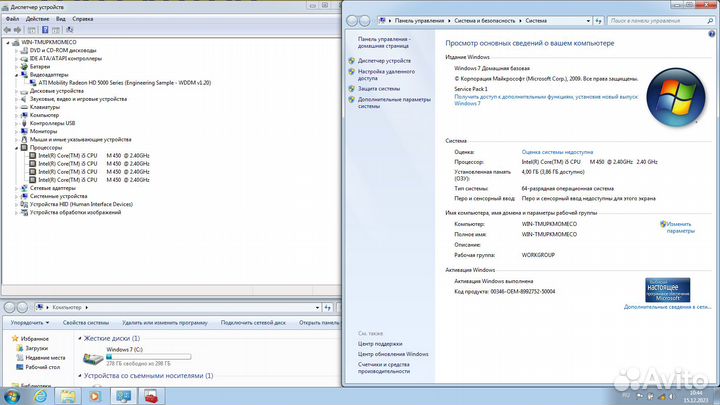Click the round help icon in the System window
Screen dimensions: 720x405
pos(712,34)
